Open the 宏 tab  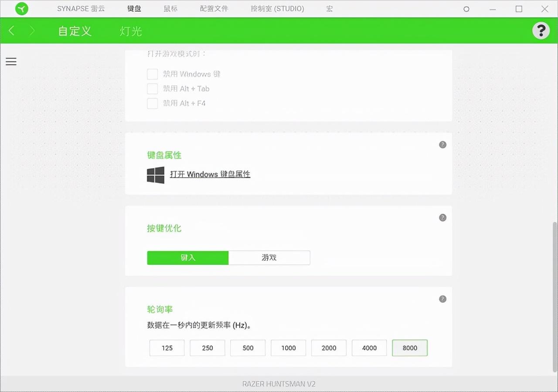click(x=330, y=9)
